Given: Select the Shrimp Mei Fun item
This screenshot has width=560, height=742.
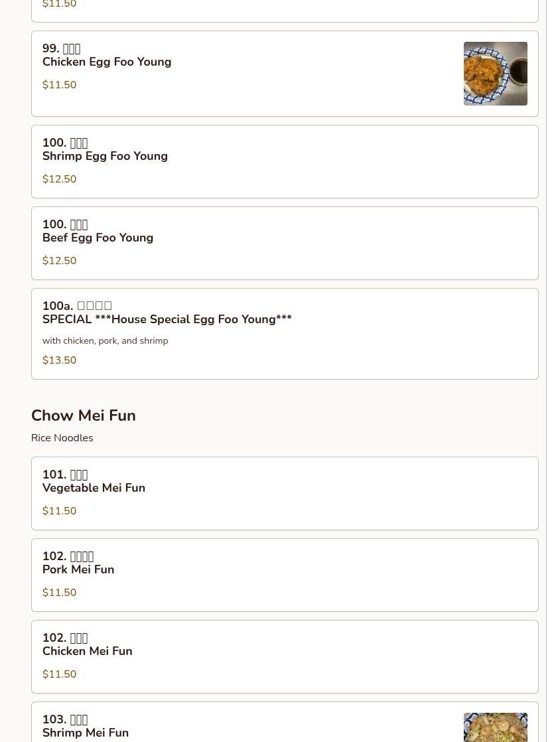Looking at the screenshot, I should (86, 732).
